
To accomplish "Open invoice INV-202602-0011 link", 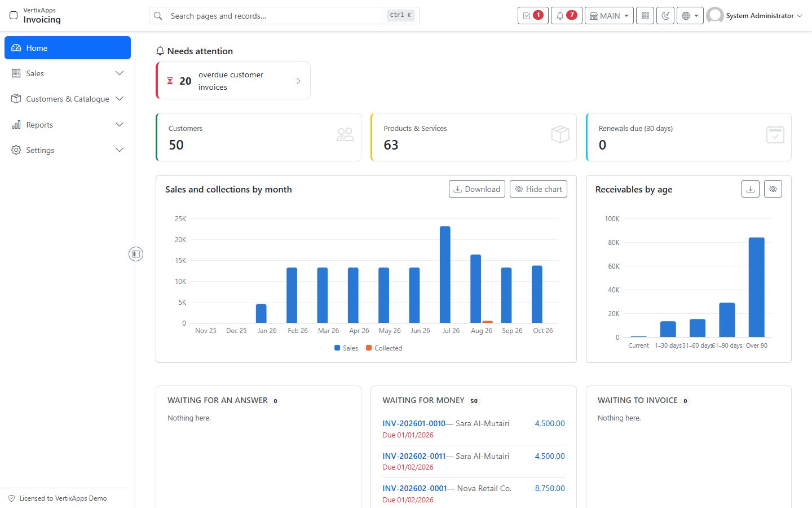I will coord(414,456).
